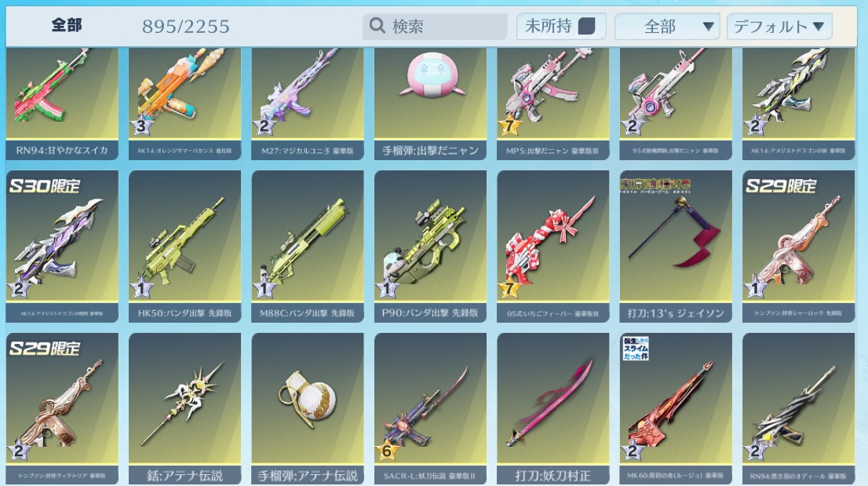Click the magnifying glass search icon
The width and height of the screenshot is (868, 486).
[x=377, y=25]
